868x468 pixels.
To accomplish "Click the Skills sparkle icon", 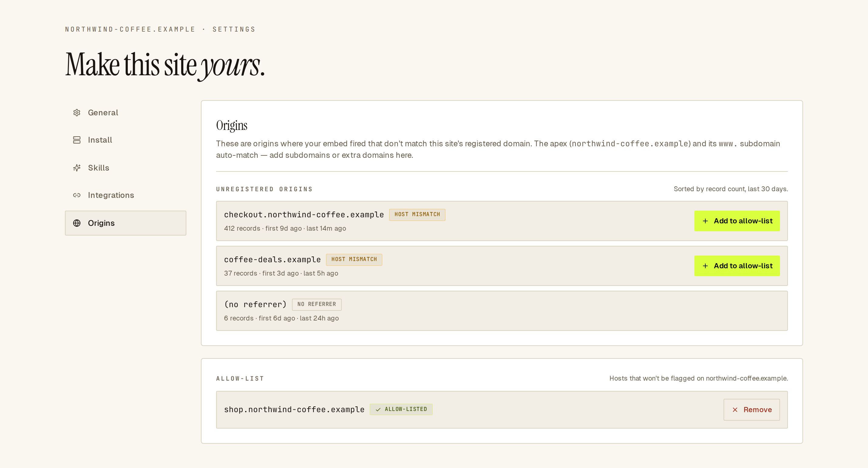I will [77, 168].
